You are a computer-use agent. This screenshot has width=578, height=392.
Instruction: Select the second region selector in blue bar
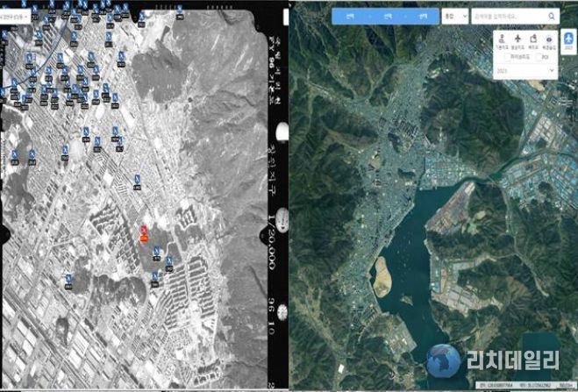(385, 16)
